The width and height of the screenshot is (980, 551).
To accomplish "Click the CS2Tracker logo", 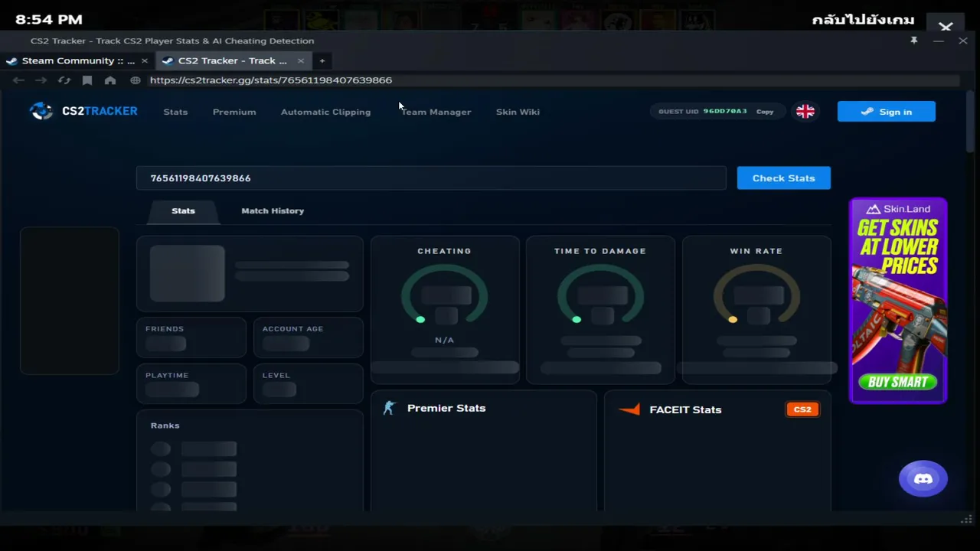I will (x=83, y=112).
